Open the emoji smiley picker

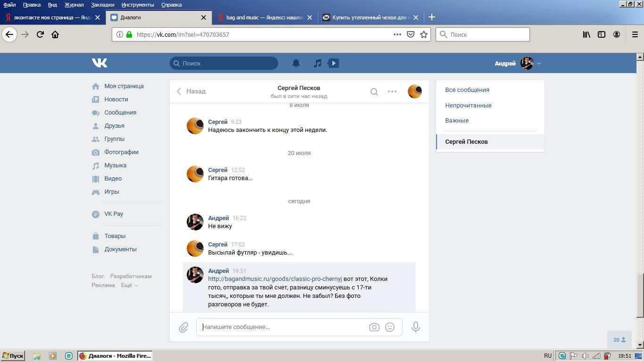coord(390,327)
